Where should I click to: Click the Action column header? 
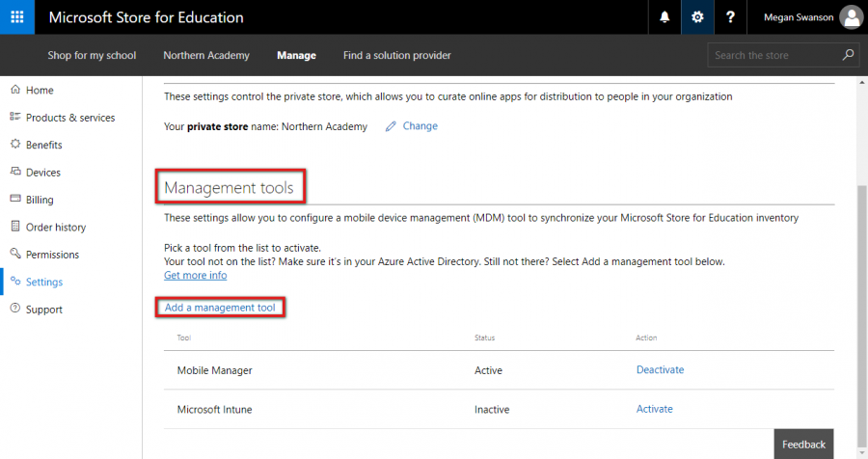(x=646, y=337)
